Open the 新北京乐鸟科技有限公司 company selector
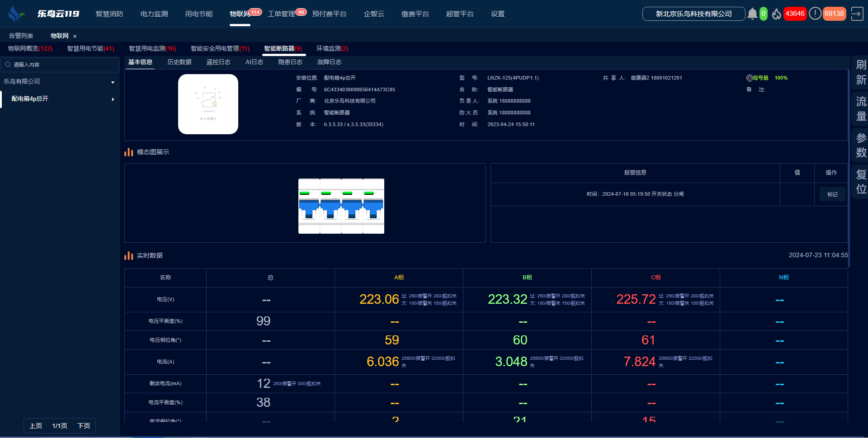The width and height of the screenshot is (868, 438). [x=693, y=14]
